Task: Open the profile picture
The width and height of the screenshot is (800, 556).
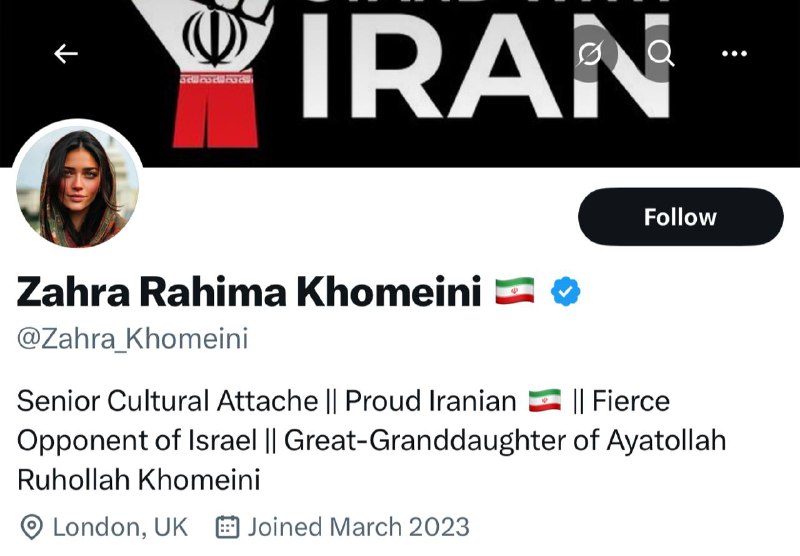Action: [77, 189]
